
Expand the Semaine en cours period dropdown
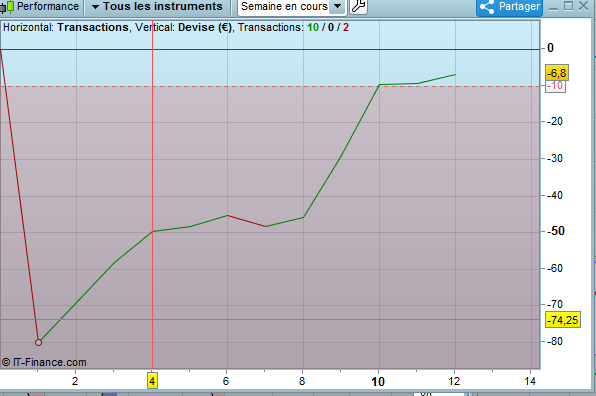coord(337,6)
